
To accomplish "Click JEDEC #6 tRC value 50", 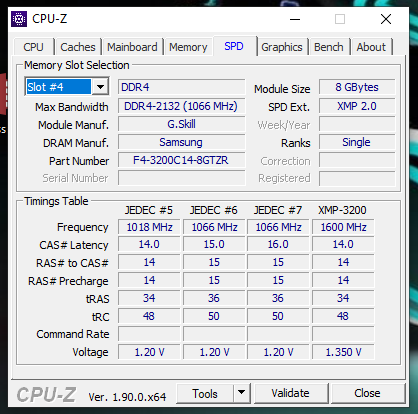I will tap(214, 316).
